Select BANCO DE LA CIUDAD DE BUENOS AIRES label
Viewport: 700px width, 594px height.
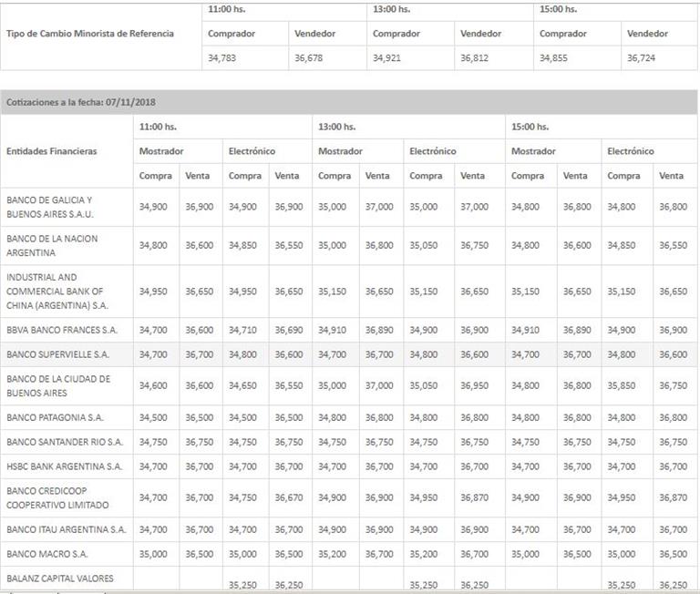(x=58, y=385)
